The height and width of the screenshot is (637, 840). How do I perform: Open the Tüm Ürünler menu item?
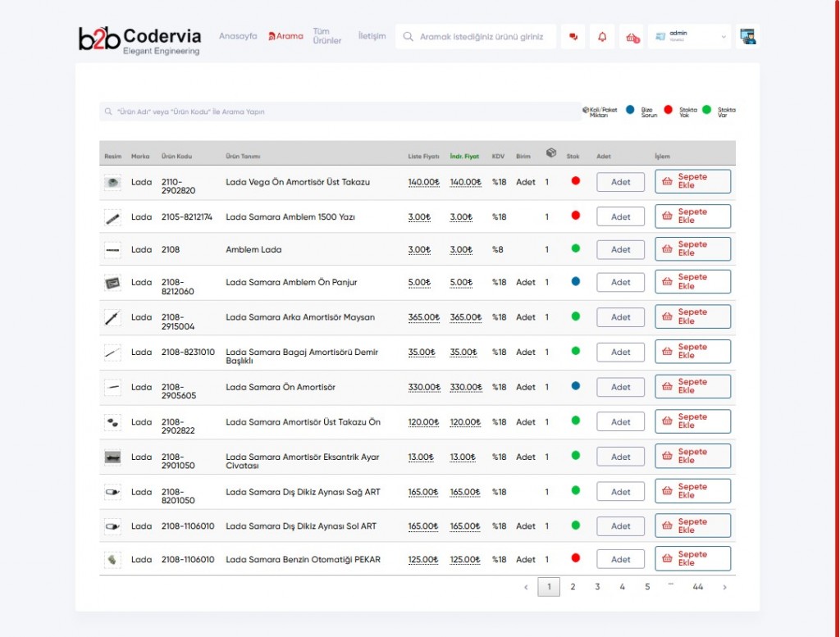(x=326, y=36)
